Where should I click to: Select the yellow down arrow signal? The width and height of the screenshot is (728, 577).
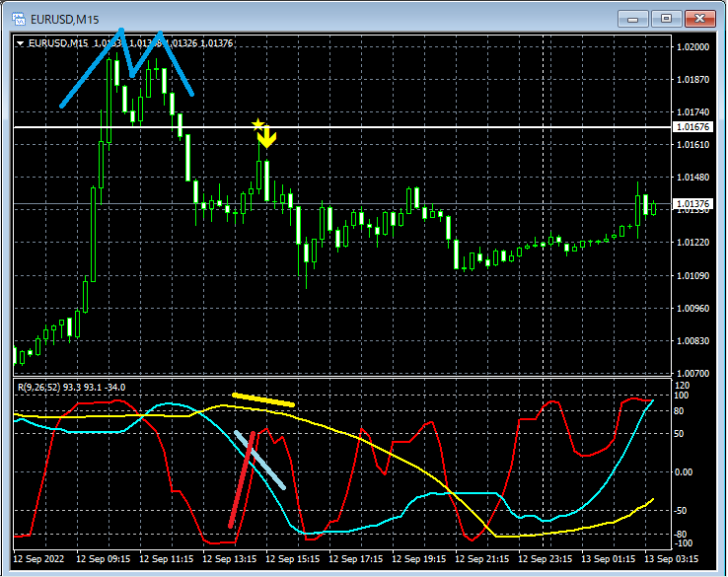coord(267,137)
